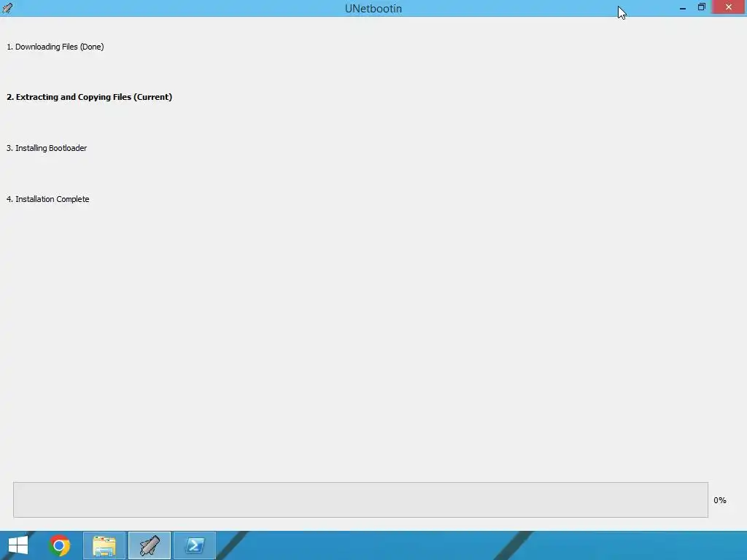Open File Explorer from the taskbar
This screenshot has width=747, height=560.
tap(104, 545)
